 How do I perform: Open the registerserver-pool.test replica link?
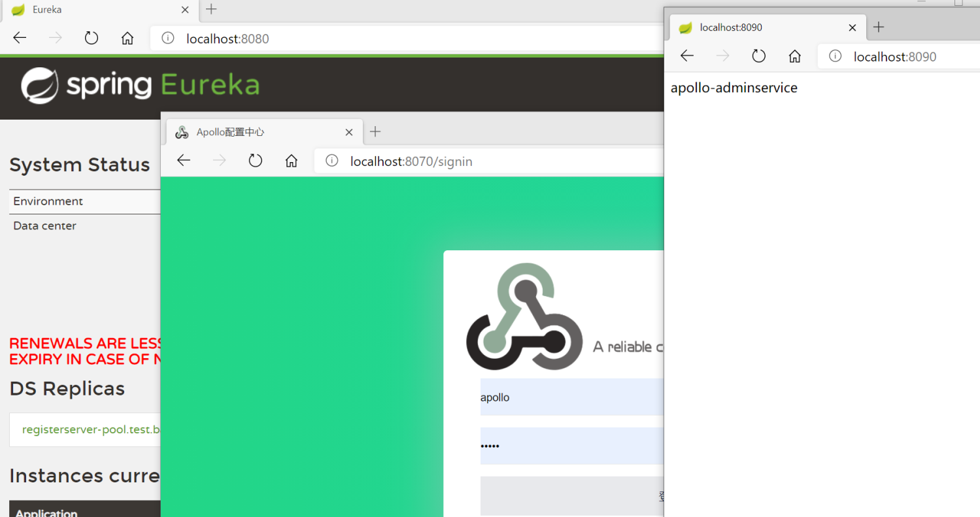[x=91, y=429]
